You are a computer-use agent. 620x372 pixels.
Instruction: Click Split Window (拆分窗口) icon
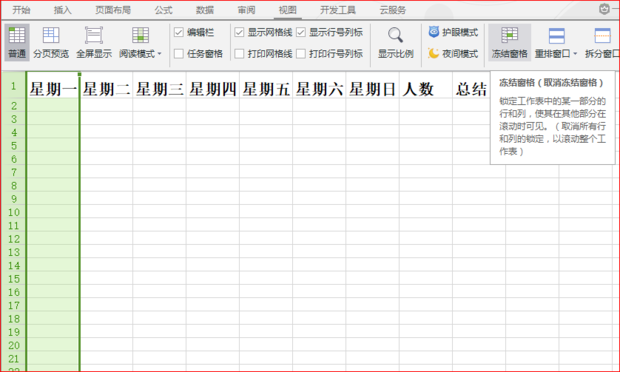pyautogui.click(x=602, y=36)
